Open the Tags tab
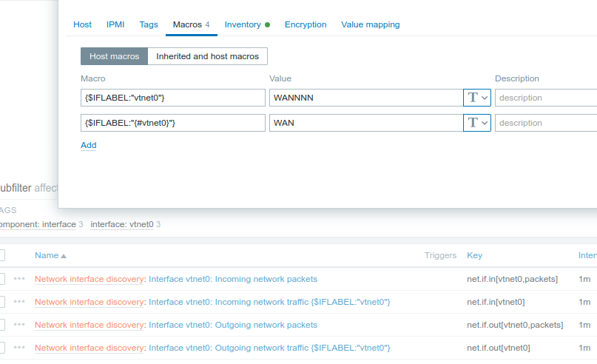597x364 pixels. click(149, 24)
